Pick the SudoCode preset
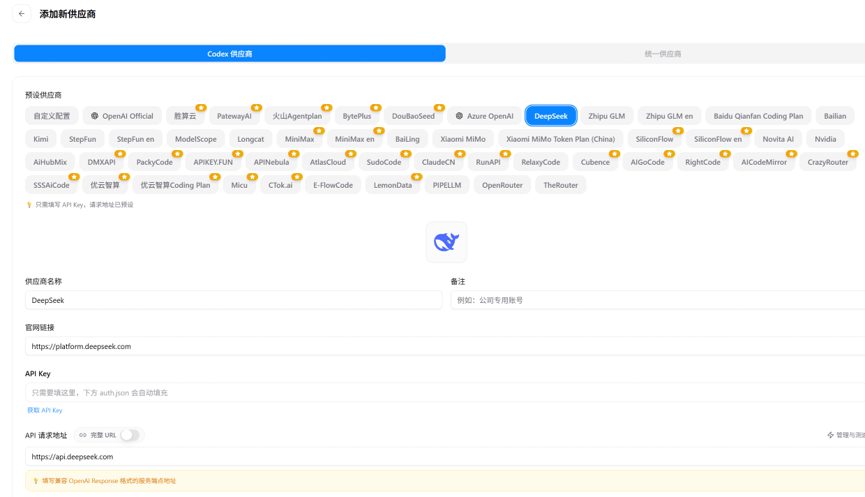This screenshot has width=865, height=497. tap(384, 162)
